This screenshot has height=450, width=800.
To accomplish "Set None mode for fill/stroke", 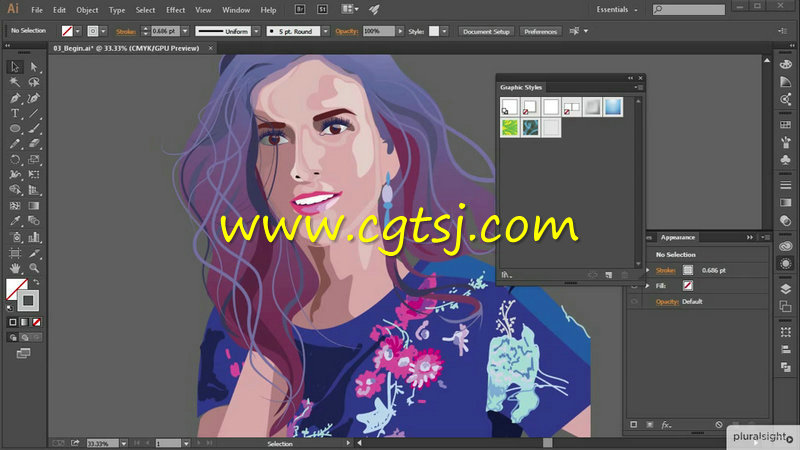I will [x=36, y=322].
